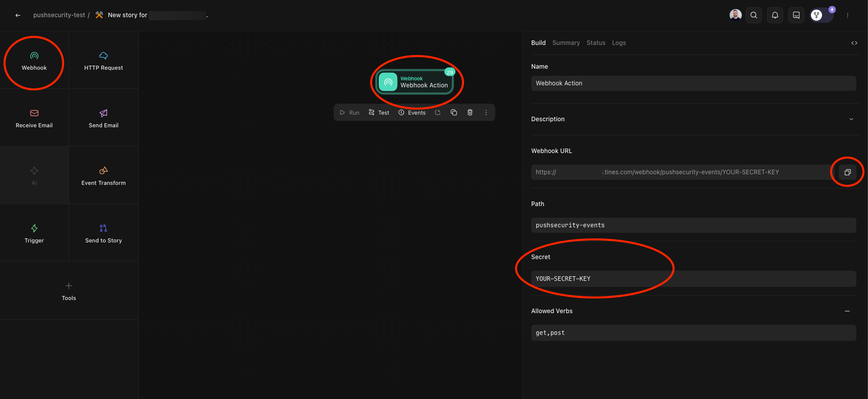Go back using the left arrow
This screenshot has height=399, width=868.
click(18, 15)
